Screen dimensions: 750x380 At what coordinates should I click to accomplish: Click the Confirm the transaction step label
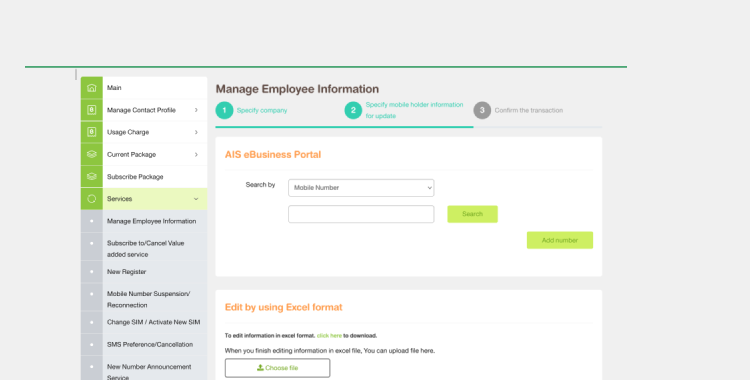coord(529,110)
